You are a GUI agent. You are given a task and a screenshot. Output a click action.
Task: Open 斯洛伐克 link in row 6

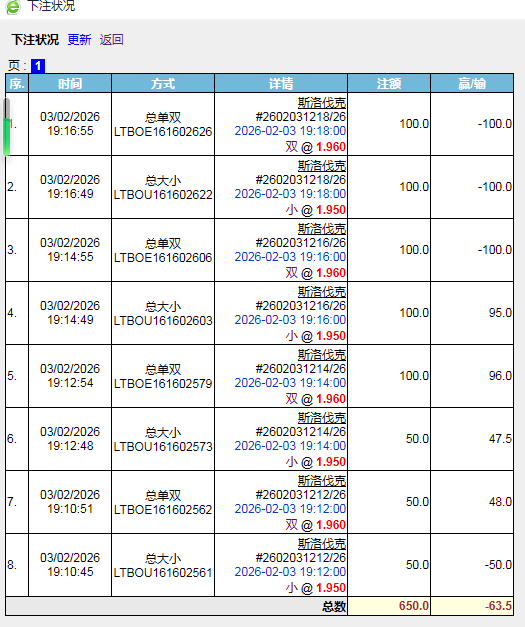click(x=322, y=417)
